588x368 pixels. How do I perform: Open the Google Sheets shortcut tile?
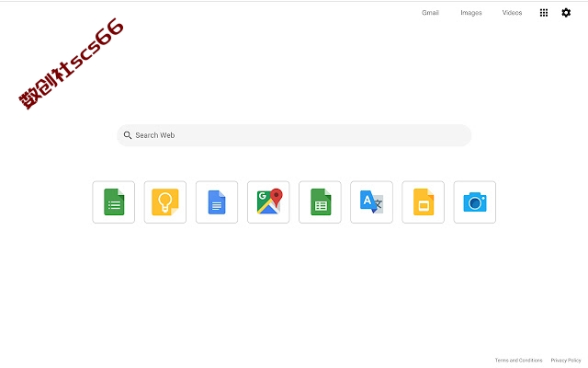[x=320, y=202]
